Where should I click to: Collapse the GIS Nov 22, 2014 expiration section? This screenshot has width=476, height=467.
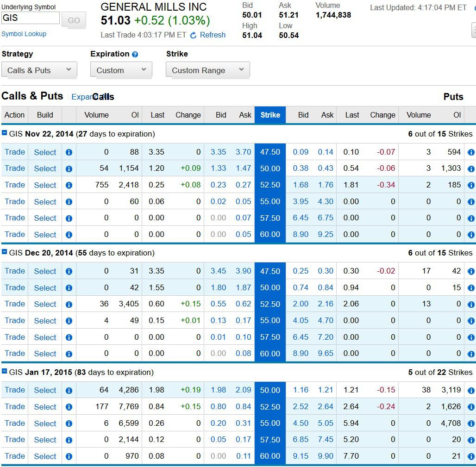point(5,134)
